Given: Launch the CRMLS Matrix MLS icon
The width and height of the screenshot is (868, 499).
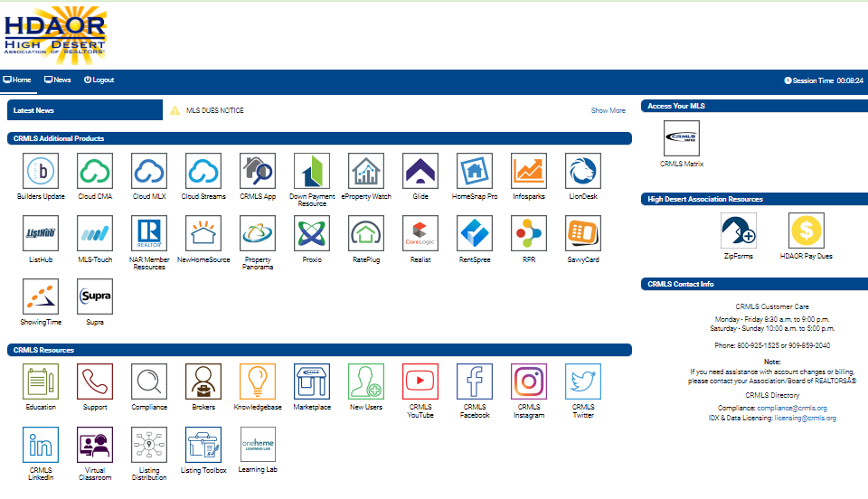Looking at the screenshot, I should [x=682, y=138].
